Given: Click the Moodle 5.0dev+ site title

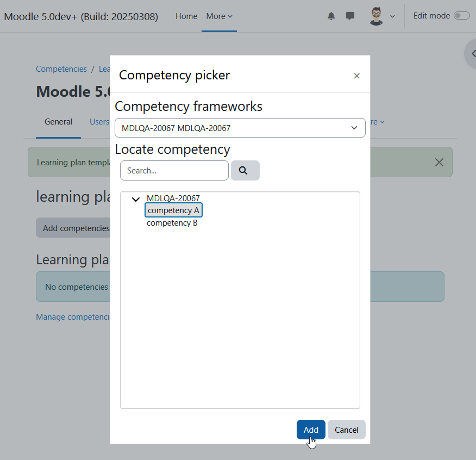Looking at the screenshot, I should coord(81,16).
